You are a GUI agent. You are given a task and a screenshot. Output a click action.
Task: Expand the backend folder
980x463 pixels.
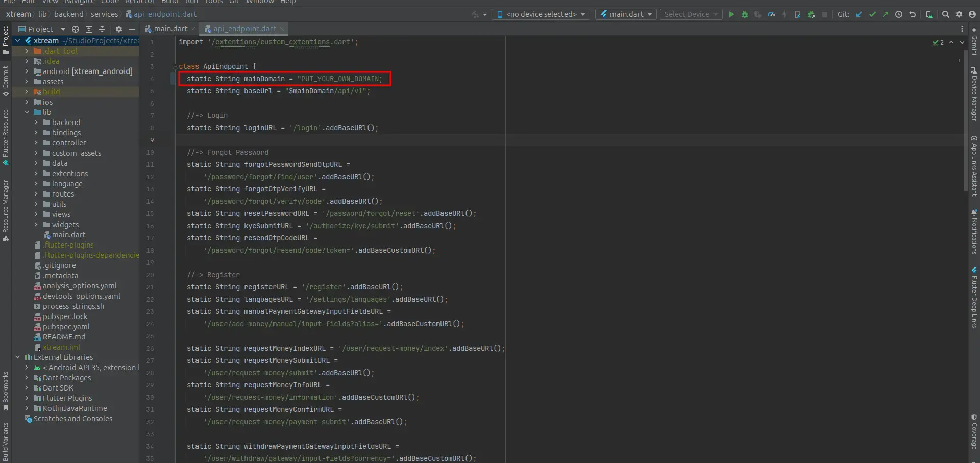point(36,123)
